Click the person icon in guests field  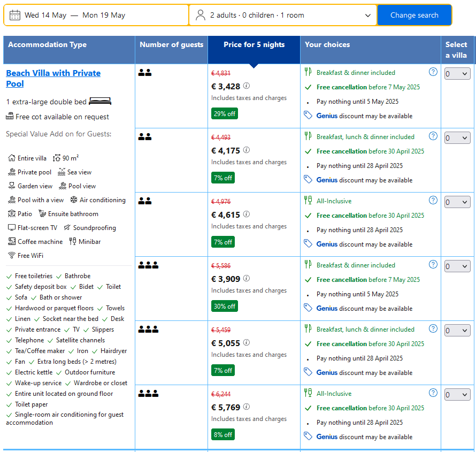click(x=201, y=15)
